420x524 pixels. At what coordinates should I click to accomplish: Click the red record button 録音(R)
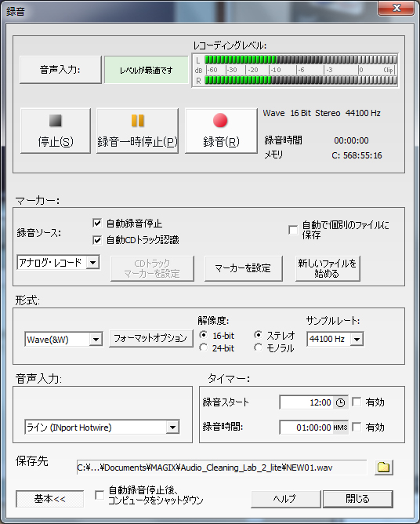[221, 131]
